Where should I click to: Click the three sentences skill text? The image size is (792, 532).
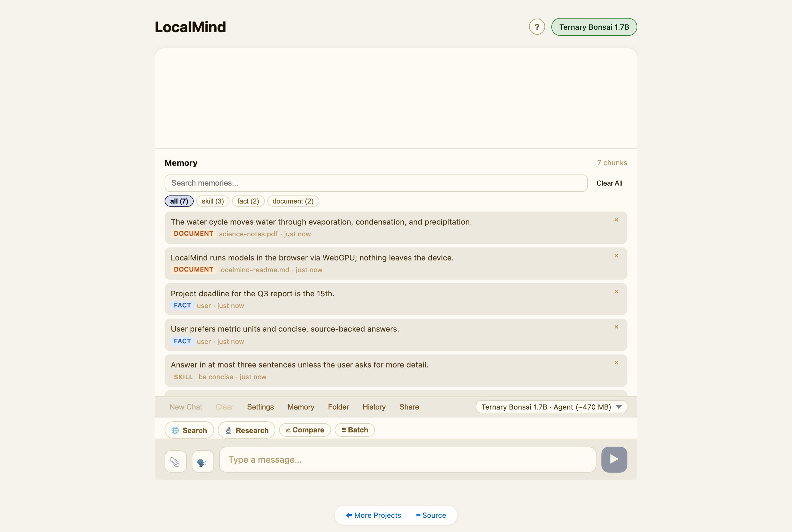pos(300,365)
